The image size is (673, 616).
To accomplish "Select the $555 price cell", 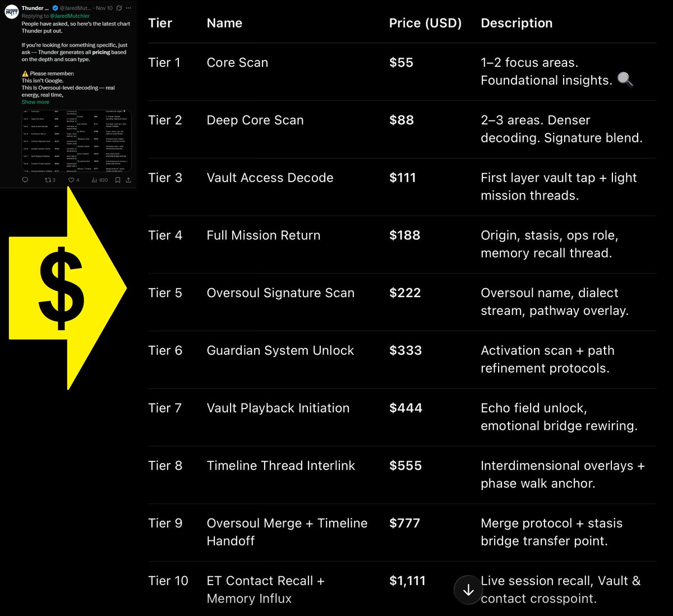I will coord(405,466).
